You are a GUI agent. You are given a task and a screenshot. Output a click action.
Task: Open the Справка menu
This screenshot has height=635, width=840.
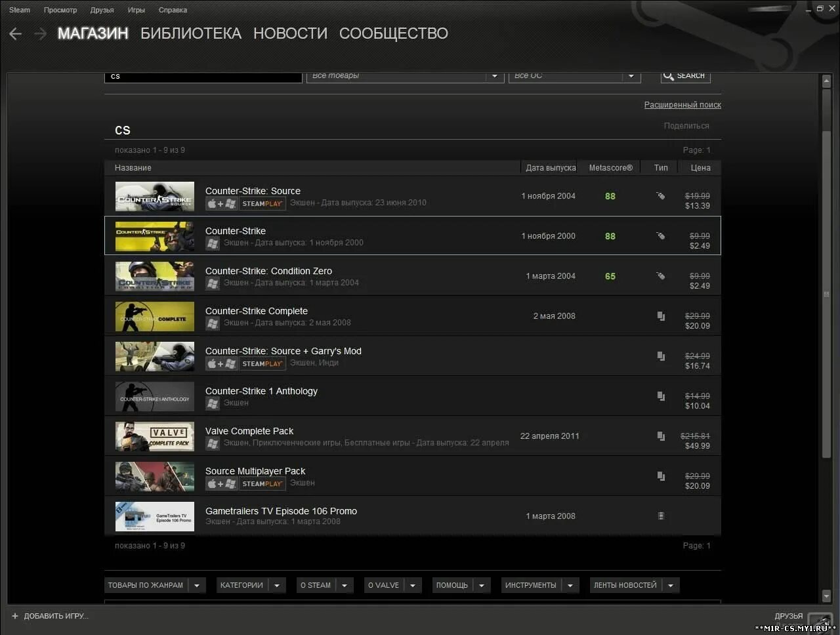pos(173,10)
